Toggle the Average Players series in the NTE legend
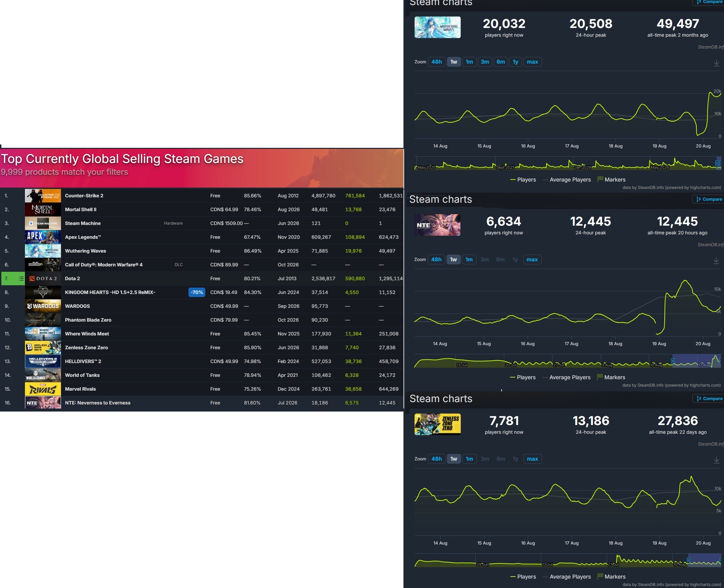 coord(566,377)
